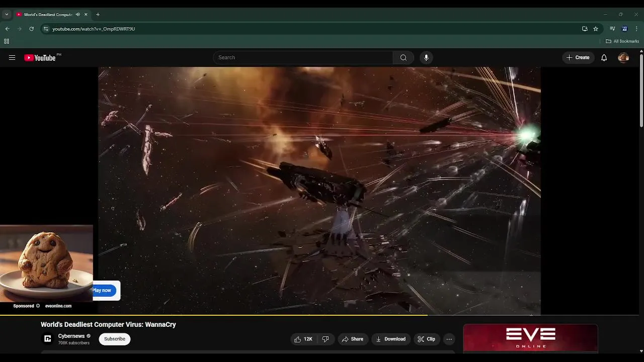This screenshot has width=644, height=362.
Task: Go back in browser history
Action: pos(7,29)
